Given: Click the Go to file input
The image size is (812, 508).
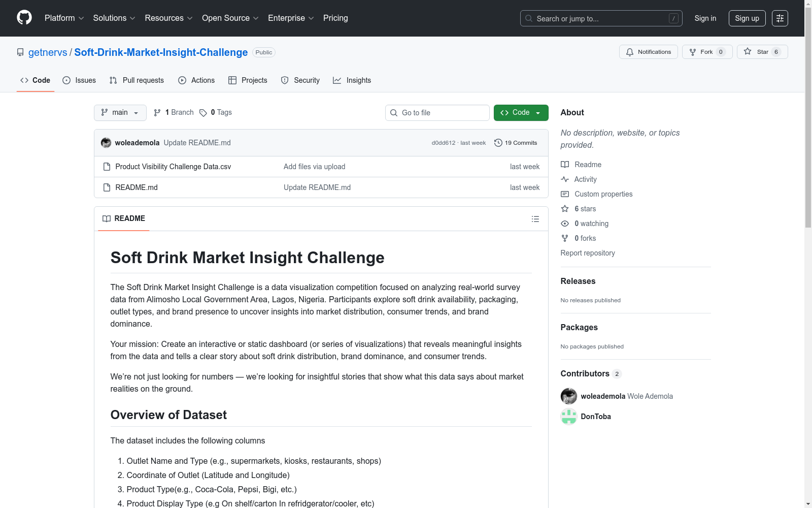Looking at the screenshot, I should coord(437,113).
